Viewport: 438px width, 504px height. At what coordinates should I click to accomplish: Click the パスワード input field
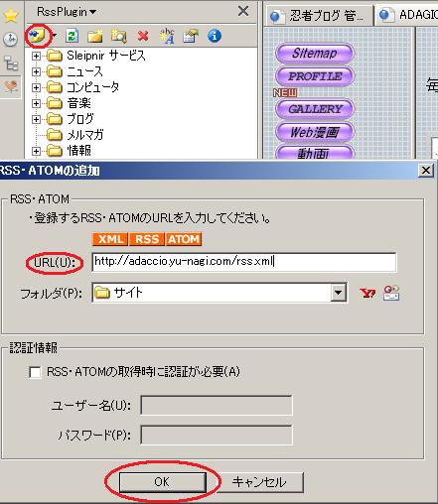pyautogui.click(x=217, y=435)
